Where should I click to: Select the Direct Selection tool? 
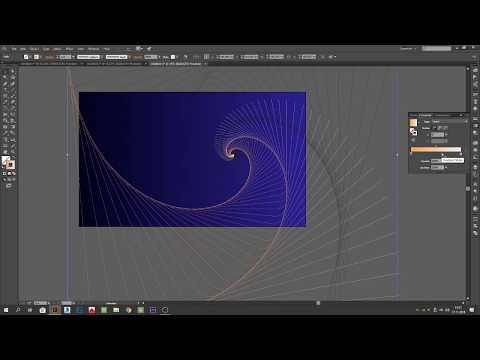tap(13, 71)
